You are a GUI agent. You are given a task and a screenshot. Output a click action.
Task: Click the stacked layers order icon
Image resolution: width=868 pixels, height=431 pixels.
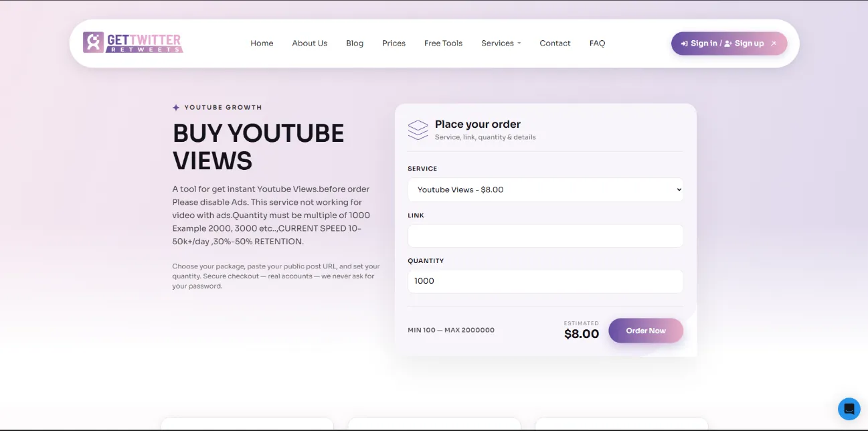point(418,130)
